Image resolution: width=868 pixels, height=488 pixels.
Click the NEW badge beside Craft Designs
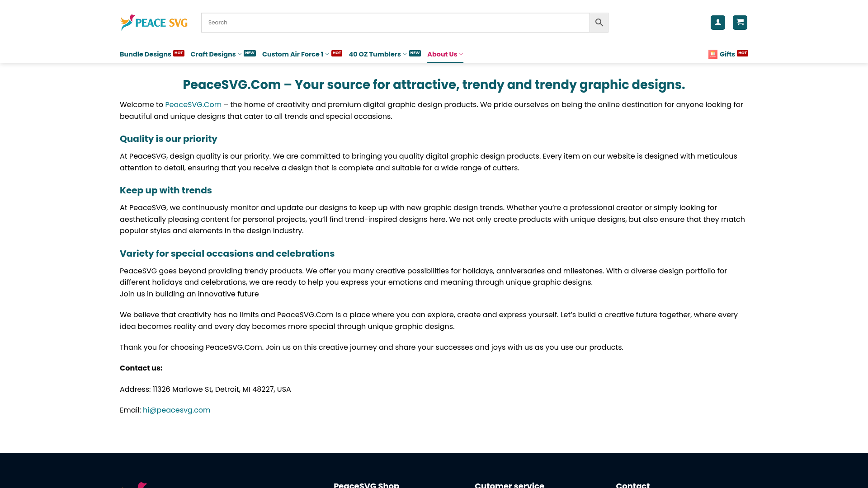pyautogui.click(x=250, y=53)
